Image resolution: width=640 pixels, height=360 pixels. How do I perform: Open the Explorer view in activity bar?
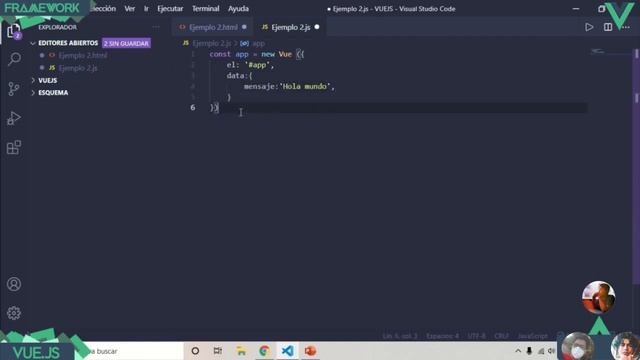coord(14,31)
